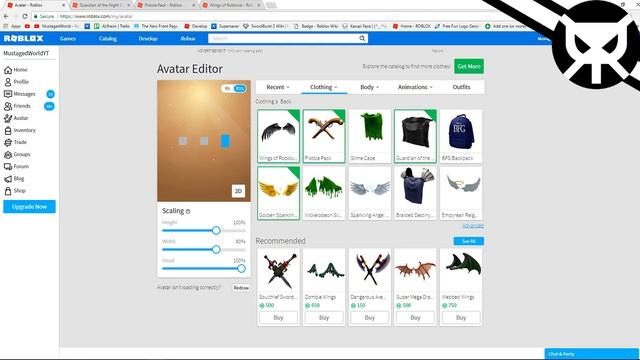The image size is (640, 360).
Task: Click the Get More button
Action: [x=469, y=66]
